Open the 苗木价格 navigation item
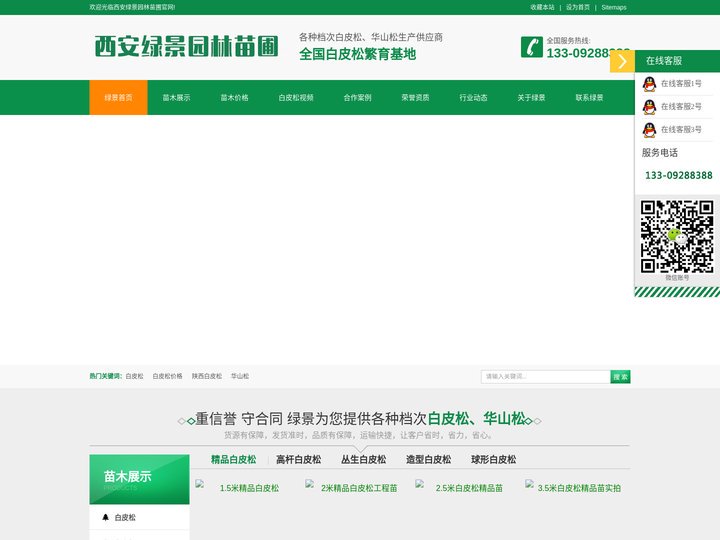Image resolution: width=720 pixels, height=540 pixels. point(234,97)
